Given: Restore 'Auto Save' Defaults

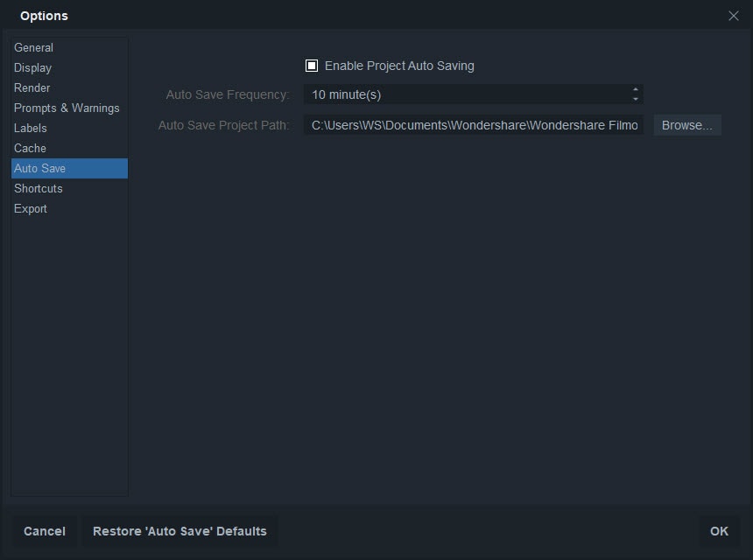Looking at the screenshot, I should click(x=179, y=531).
